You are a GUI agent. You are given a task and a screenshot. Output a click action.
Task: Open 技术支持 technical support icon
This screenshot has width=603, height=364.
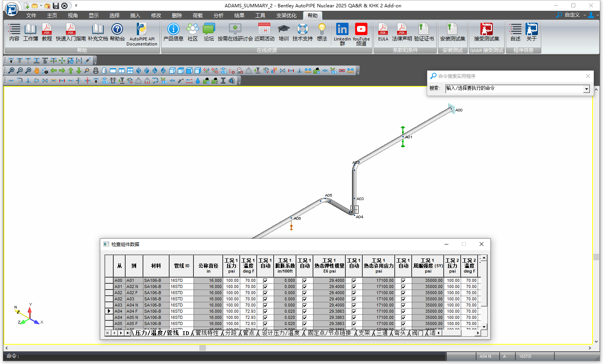coord(302,29)
